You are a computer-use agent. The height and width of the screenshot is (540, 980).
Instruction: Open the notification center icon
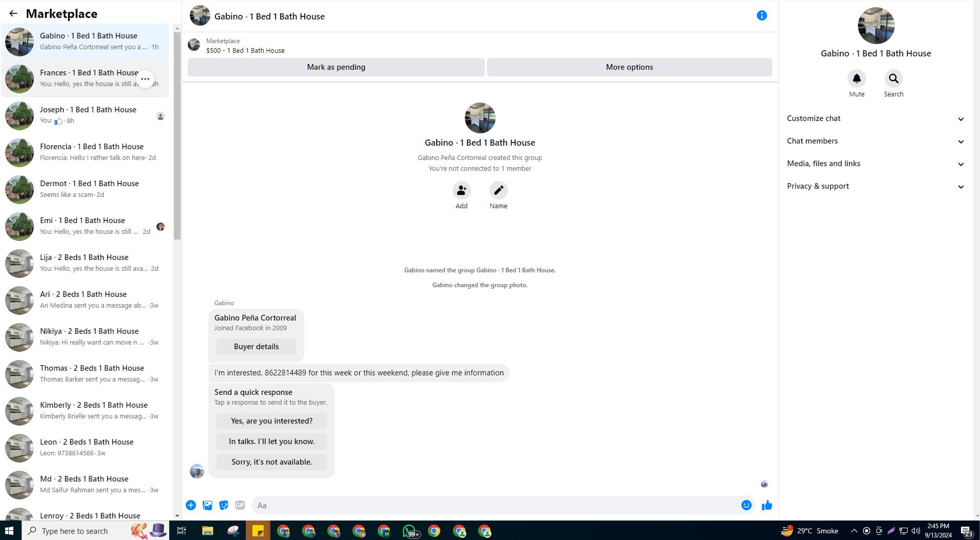tap(967, 531)
